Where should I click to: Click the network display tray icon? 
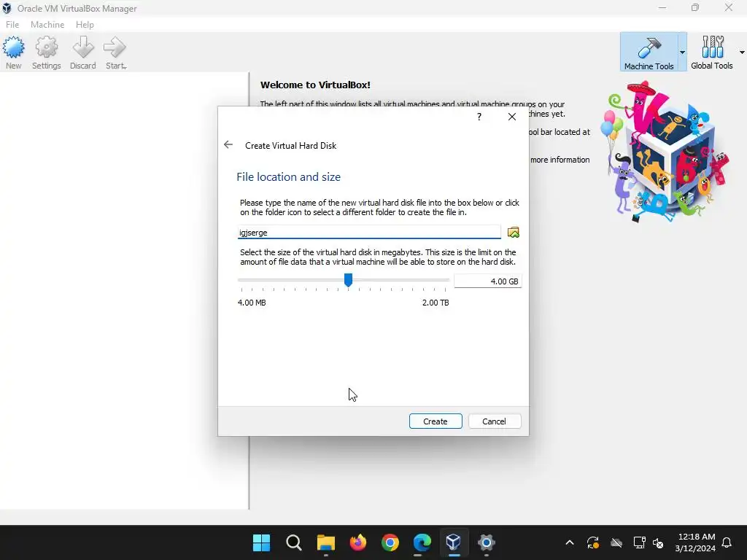point(639,542)
